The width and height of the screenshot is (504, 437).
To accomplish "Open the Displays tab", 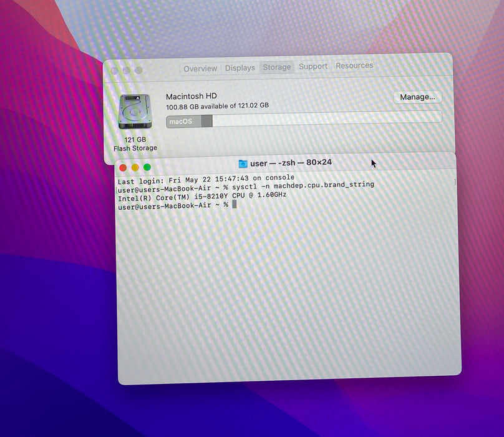I will [240, 68].
